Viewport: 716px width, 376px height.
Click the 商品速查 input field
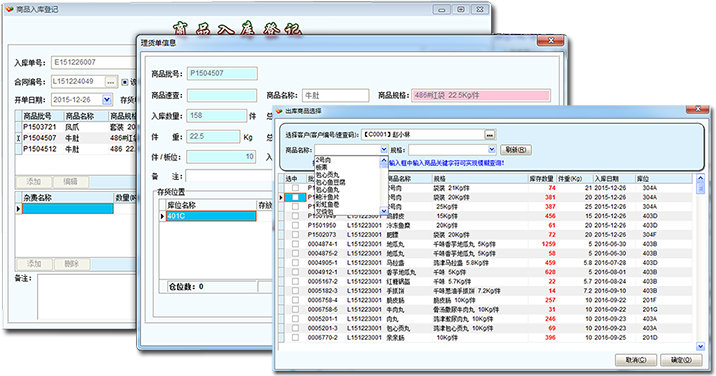(222, 95)
